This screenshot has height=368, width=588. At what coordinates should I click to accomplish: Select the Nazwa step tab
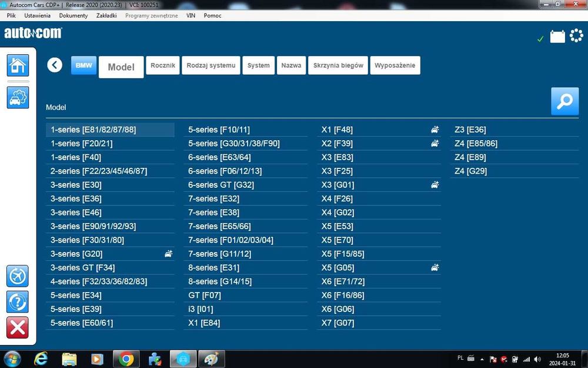292,65
